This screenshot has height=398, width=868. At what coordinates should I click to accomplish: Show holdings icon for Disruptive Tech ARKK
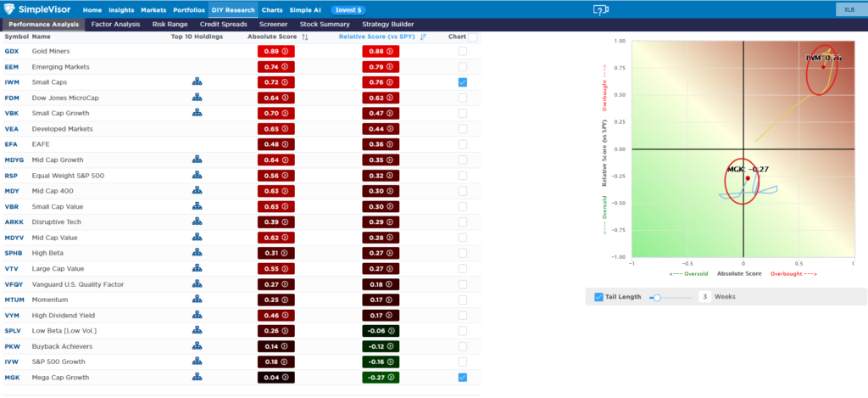coord(197,221)
